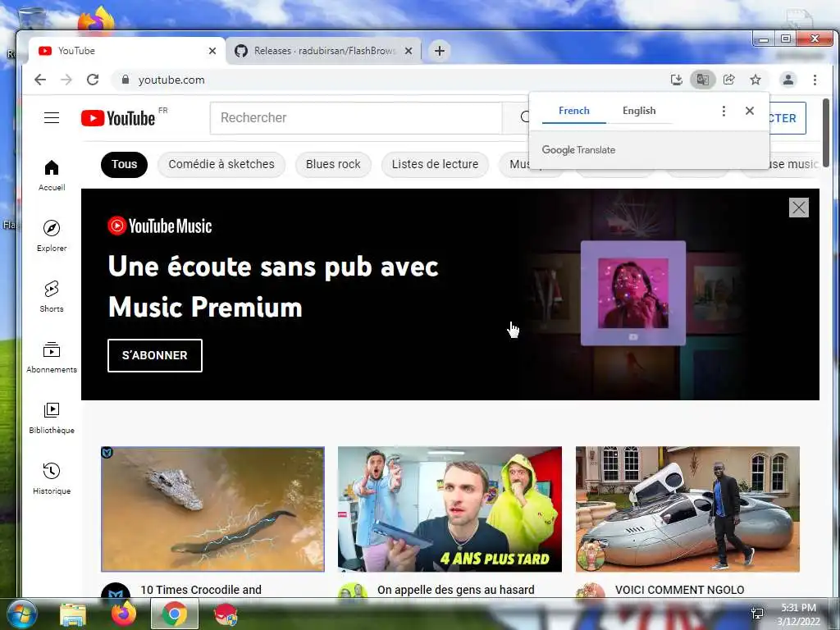Select English in the translate popup

pos(638,111)
